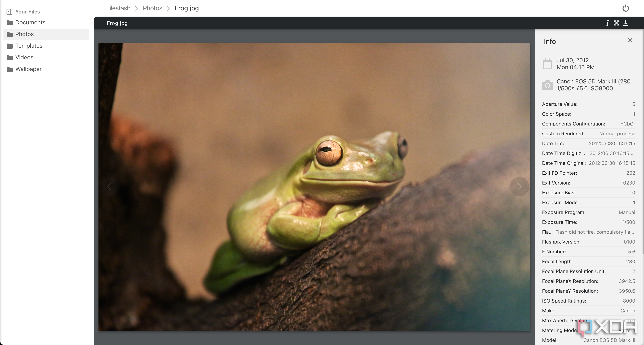This screenshot has width=644, height=345.
Task: Click the Date Time value 2012:06:30 16:15:15
Action: pyautogui.click(x=612, y=144)
